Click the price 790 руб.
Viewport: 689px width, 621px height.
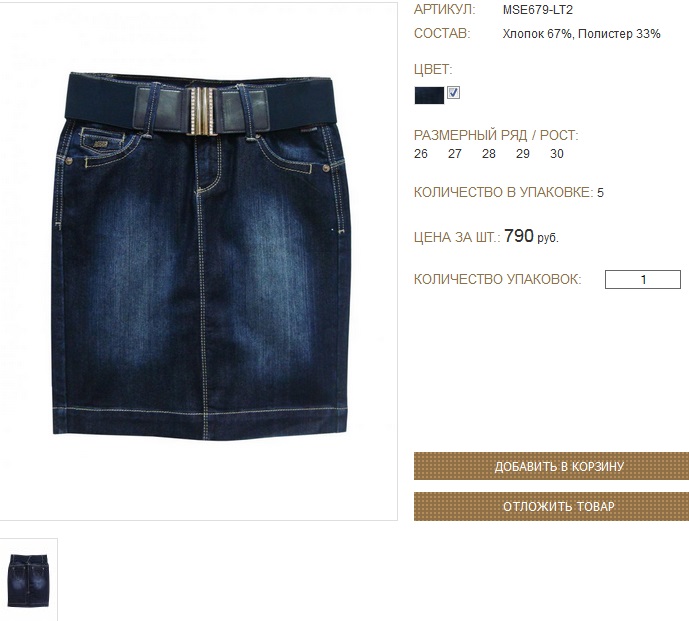(531, 236)
